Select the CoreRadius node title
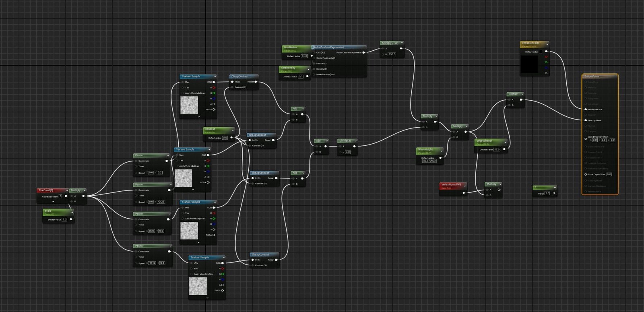This screenshot has height=312, width=644. 290,47
